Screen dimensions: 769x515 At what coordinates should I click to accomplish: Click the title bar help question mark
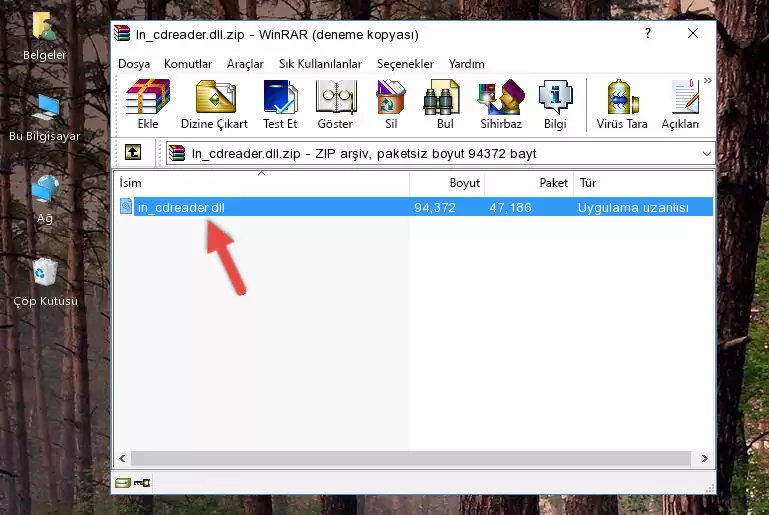[648, 33]
